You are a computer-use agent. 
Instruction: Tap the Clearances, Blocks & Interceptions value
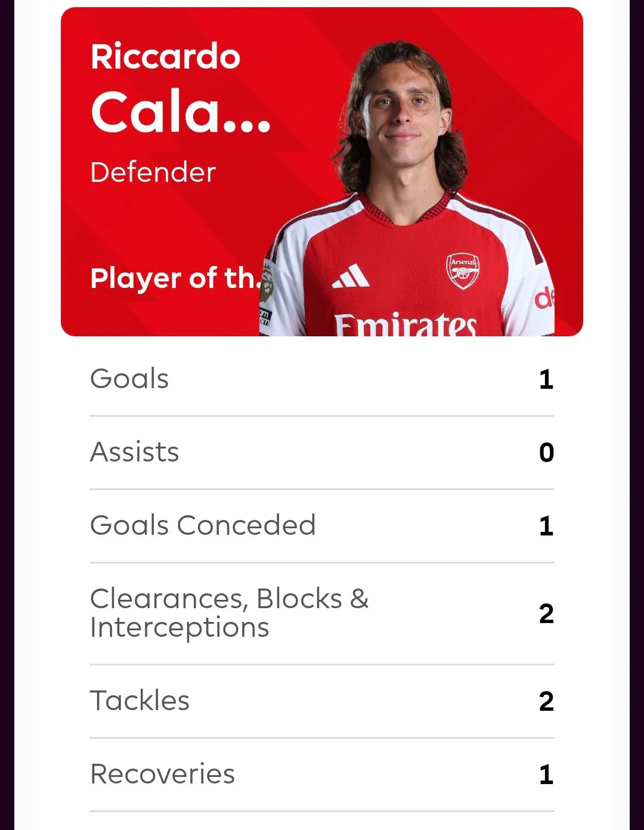[546, 614]
